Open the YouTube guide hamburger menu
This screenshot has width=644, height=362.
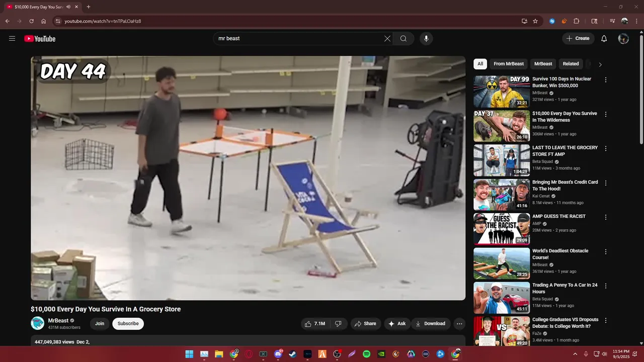coord(12,39)
